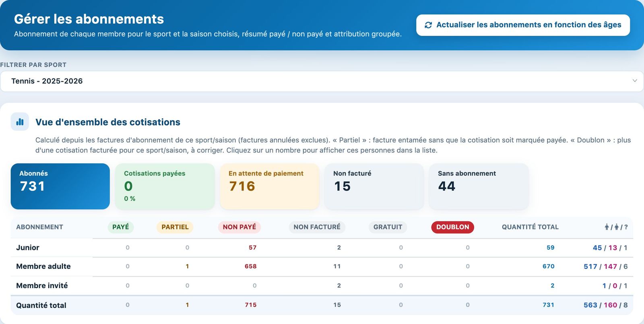Select the Cotisations payées summary card
The height and width of the screenshot is (324, 644).
pos(165,186)
